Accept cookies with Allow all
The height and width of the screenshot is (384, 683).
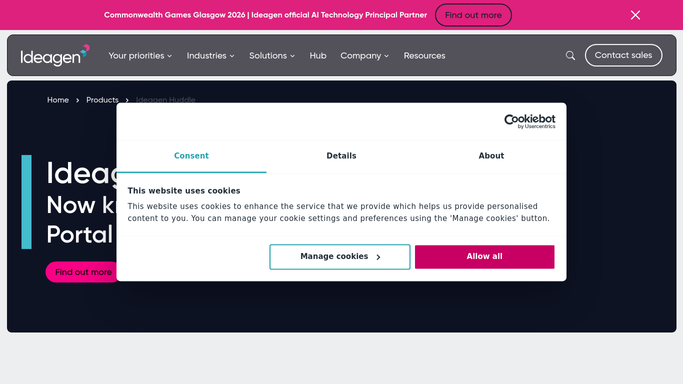pos(484,257)
